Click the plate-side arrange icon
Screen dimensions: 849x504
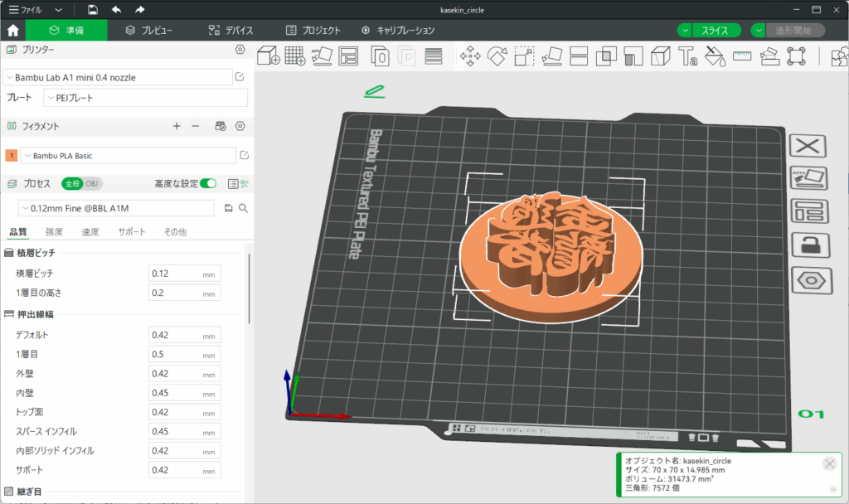[x=809, y=211]
